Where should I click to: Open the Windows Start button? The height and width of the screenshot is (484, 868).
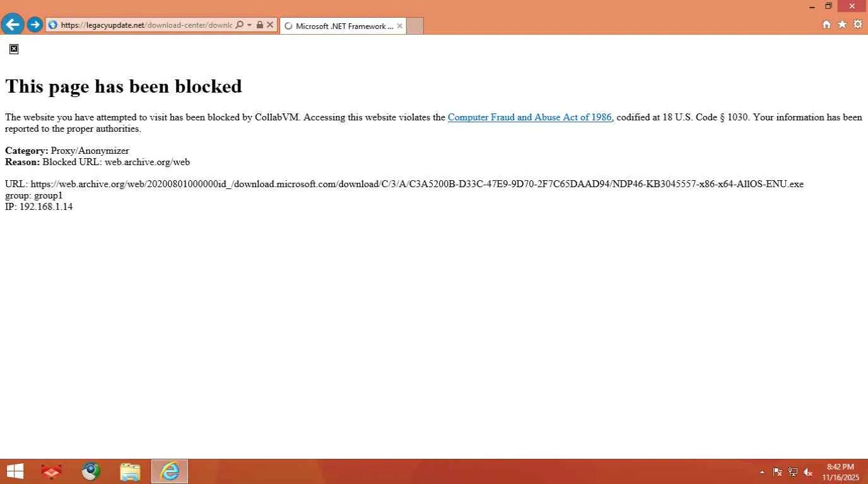point(15,471)
